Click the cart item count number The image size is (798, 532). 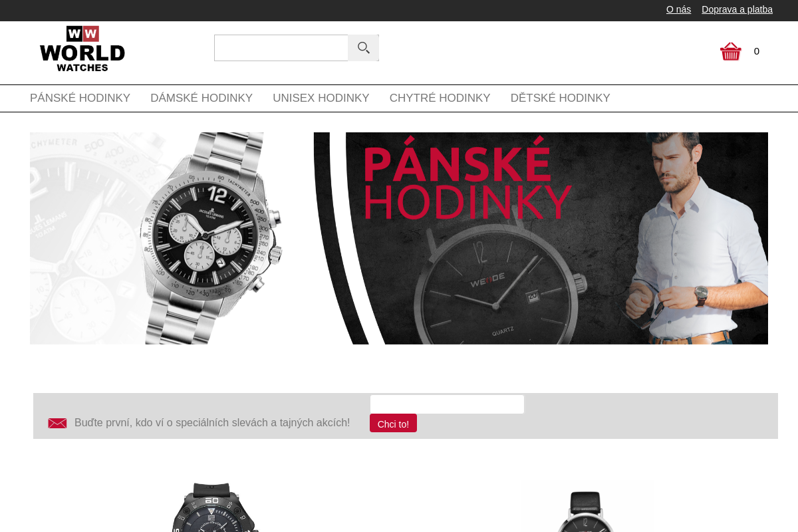[757, 51]
